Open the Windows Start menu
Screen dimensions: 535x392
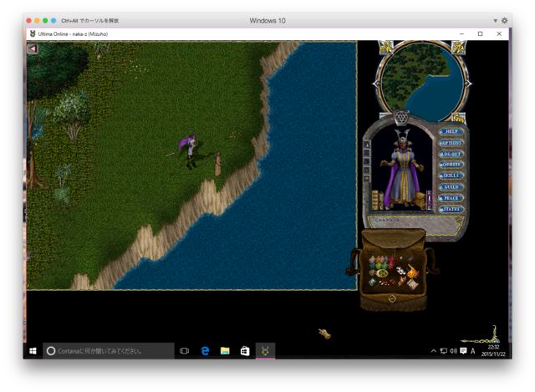click(x=33, y=351)
